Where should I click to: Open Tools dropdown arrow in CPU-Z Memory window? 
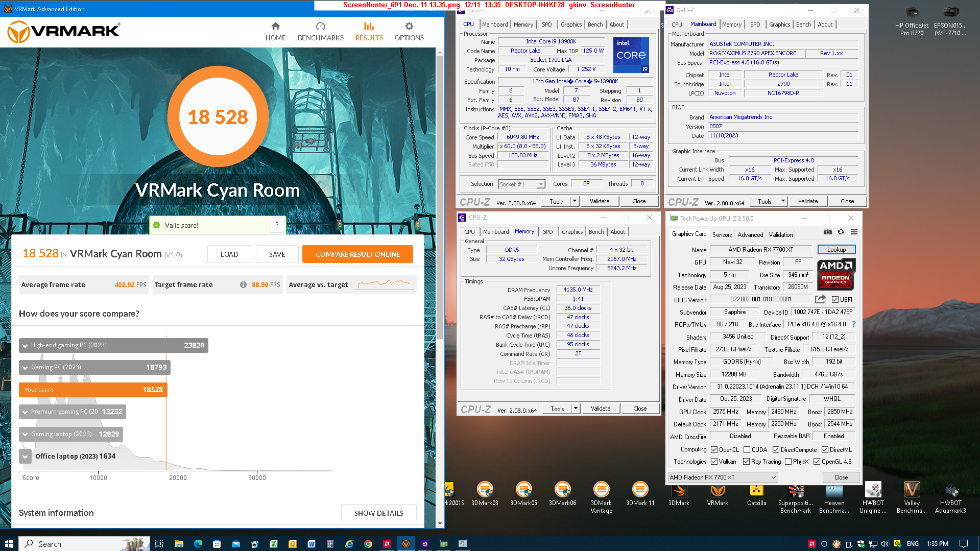576,409
